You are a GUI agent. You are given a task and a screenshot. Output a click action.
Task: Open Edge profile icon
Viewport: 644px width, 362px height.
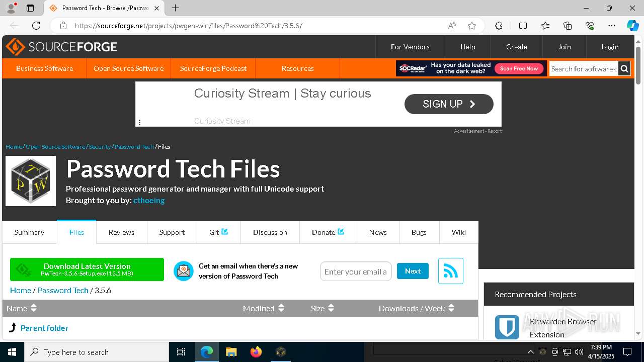pos(11,8)
